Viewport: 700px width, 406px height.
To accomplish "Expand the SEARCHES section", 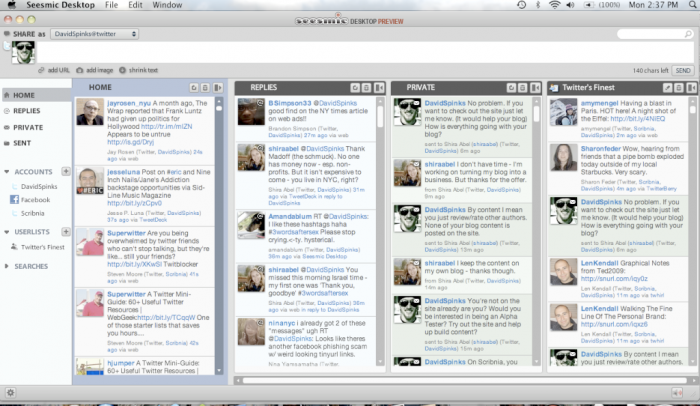I will click(7, 266).
